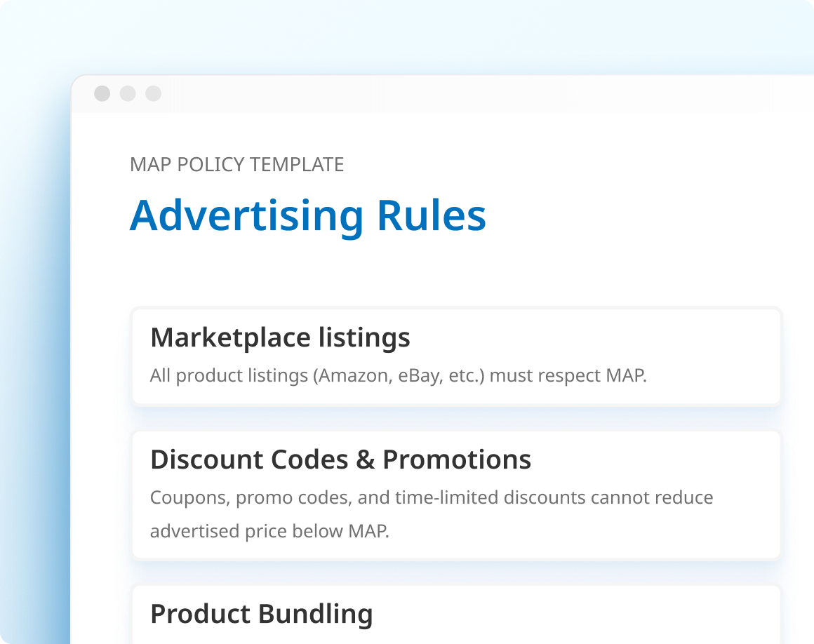This screenshot has height=644, width=814.
Task: Click "All product listings" in Marketplace description
Action: click(229, 375)
